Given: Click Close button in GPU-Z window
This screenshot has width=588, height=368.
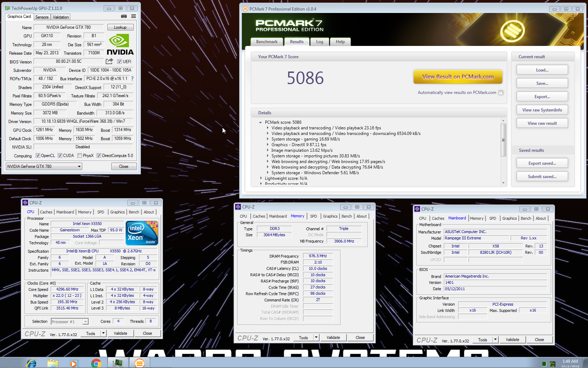Looking at the screenshot, I should coord(124,166).
